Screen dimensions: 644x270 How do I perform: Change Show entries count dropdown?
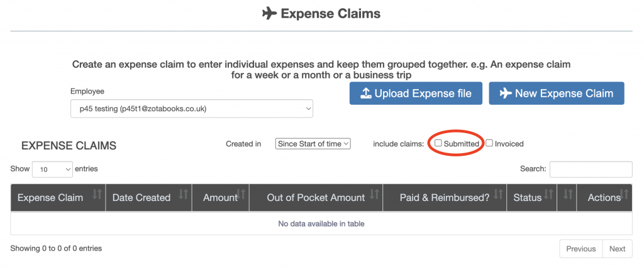click(52, 170)
